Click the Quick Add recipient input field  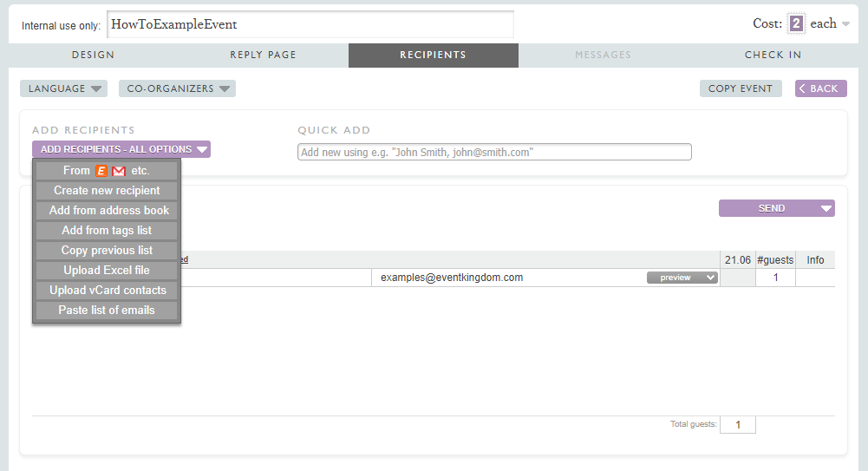coord(494,152)
